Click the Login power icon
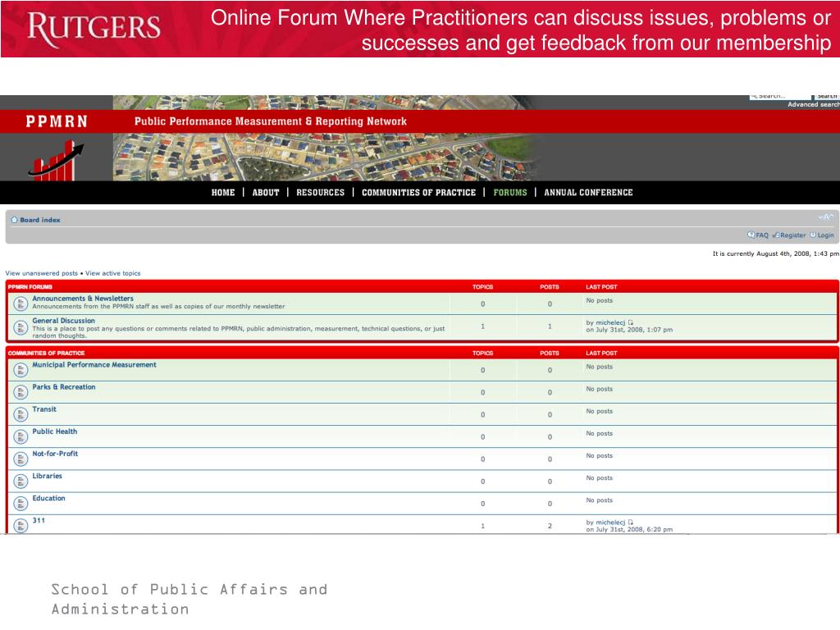The image size is (840, 630). [x=813, y=235]
